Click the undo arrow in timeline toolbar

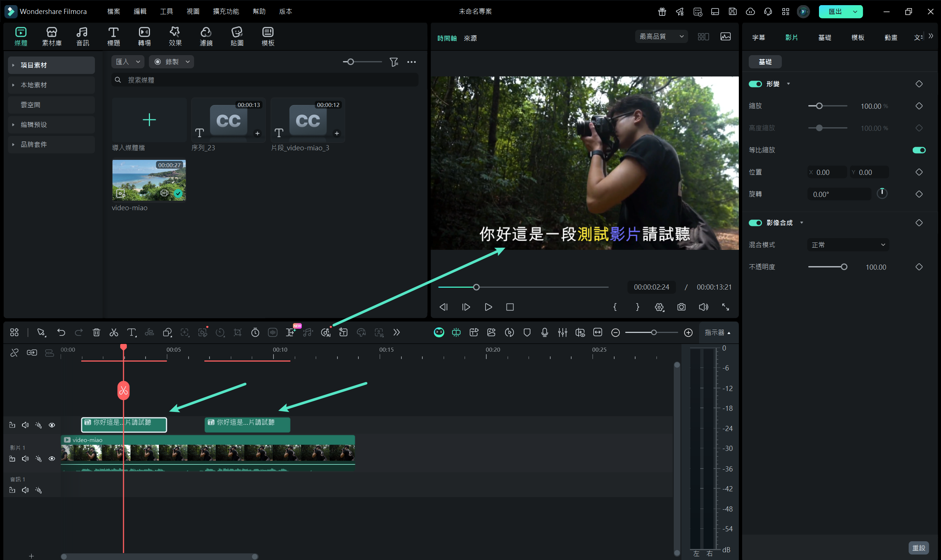(61, 333)
